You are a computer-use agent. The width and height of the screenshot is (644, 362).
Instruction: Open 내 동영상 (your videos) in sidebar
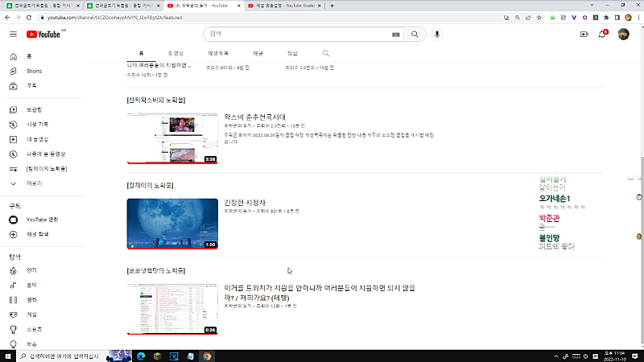(x=37, y=139)
